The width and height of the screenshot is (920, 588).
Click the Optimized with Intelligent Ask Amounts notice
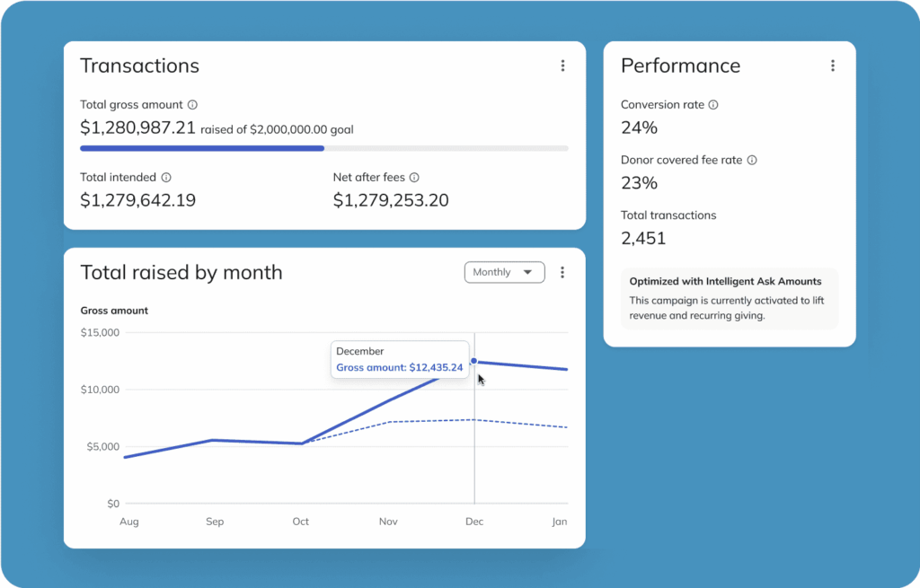pos(730,298)
